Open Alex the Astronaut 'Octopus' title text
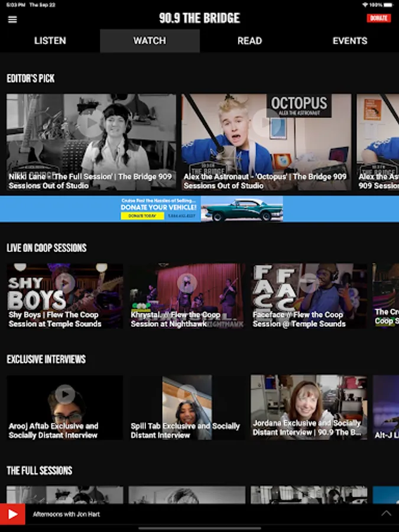Viewport: 399px width, 532px height. pyautogui.click(x=265, y=181)
